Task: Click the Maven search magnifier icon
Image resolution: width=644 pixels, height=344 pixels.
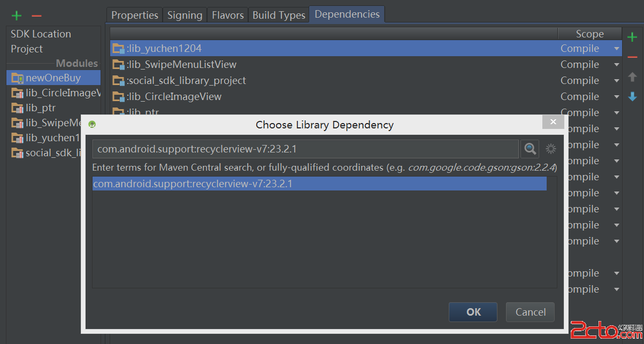Action: (530, 149)
